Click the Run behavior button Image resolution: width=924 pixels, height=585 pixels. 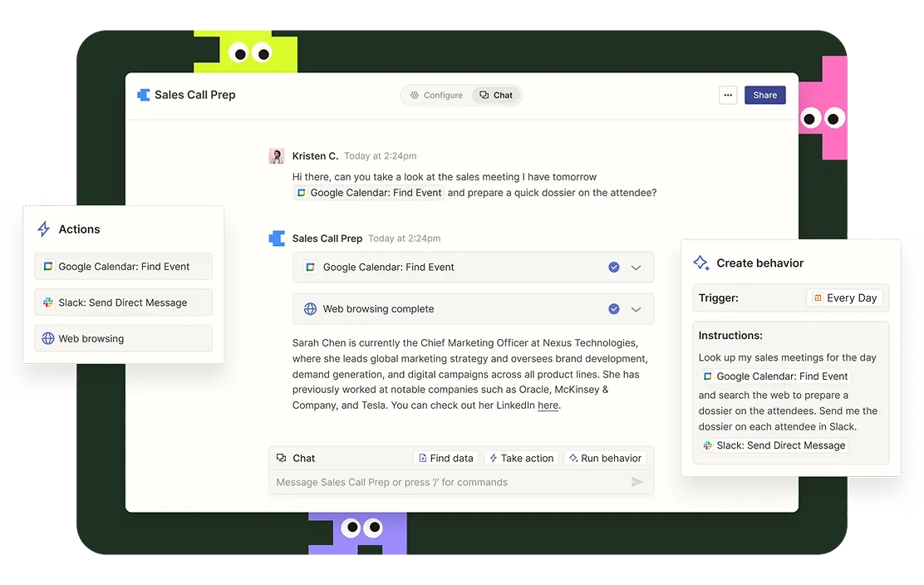tap(604, 458)
